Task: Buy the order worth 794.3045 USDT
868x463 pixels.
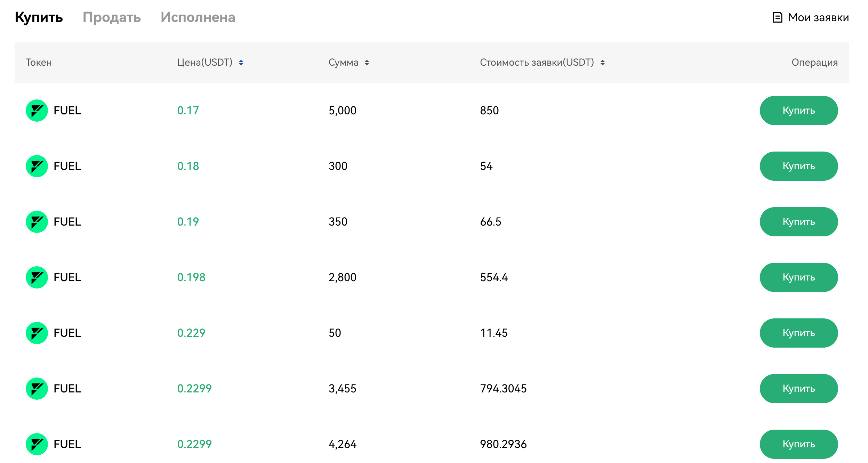Action: pyautogui.click(x=799, y=389)
